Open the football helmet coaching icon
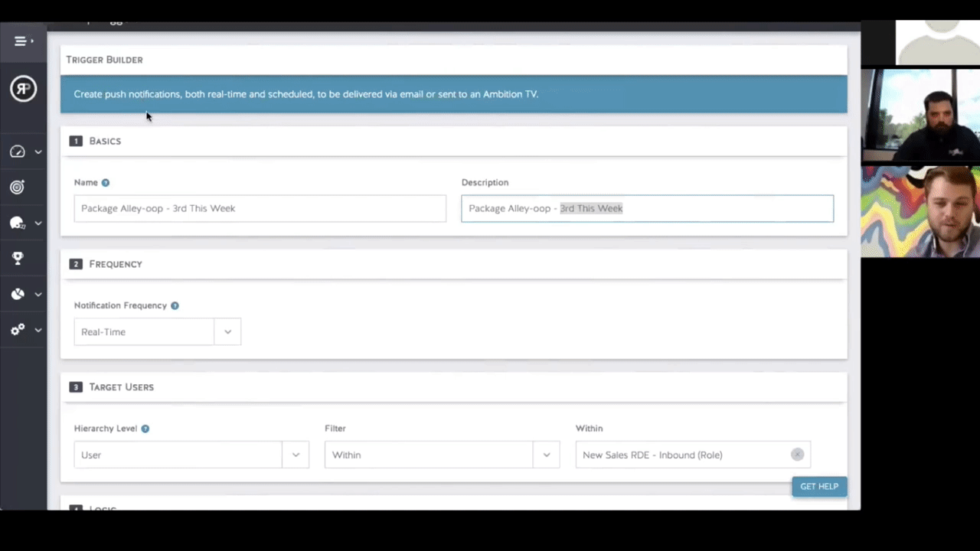The width and height of the screenshot is (980, 551). 18,223
